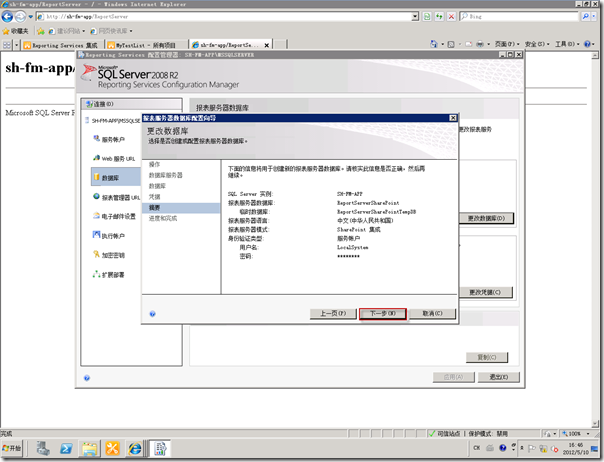Open the 收藏夹 favorites panel

(15, 31)
